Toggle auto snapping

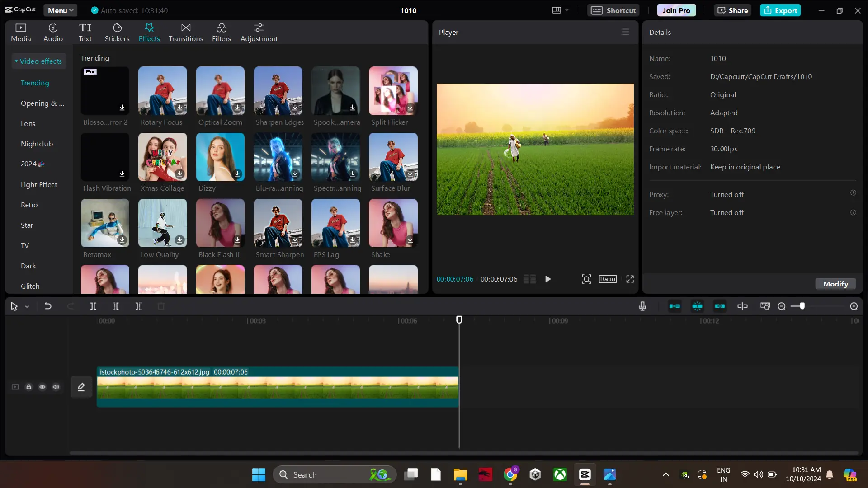(697, 306)
